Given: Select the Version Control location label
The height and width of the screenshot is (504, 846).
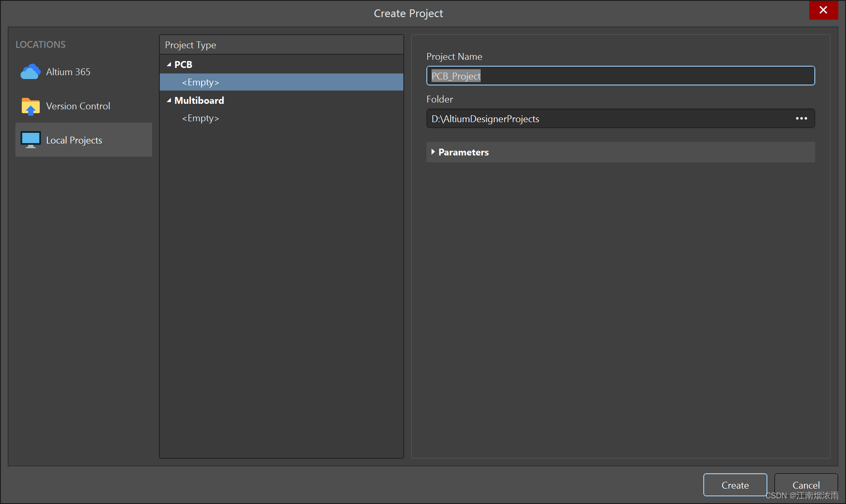Looking at the screenshot, I should tap(78, 106).
